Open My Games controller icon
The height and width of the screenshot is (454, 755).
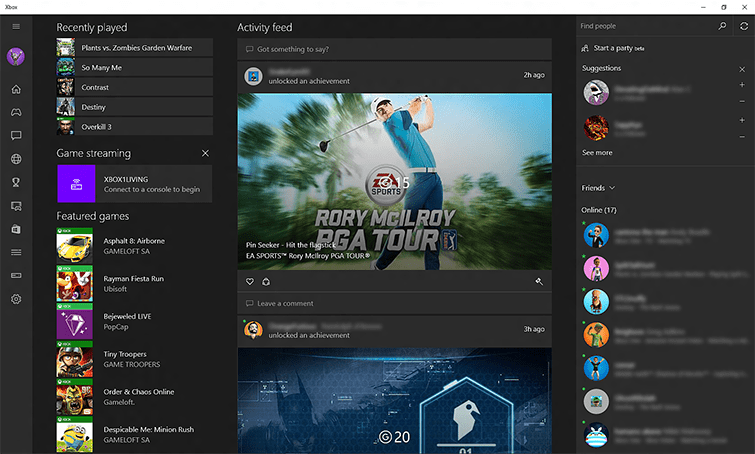pos(16,112)
